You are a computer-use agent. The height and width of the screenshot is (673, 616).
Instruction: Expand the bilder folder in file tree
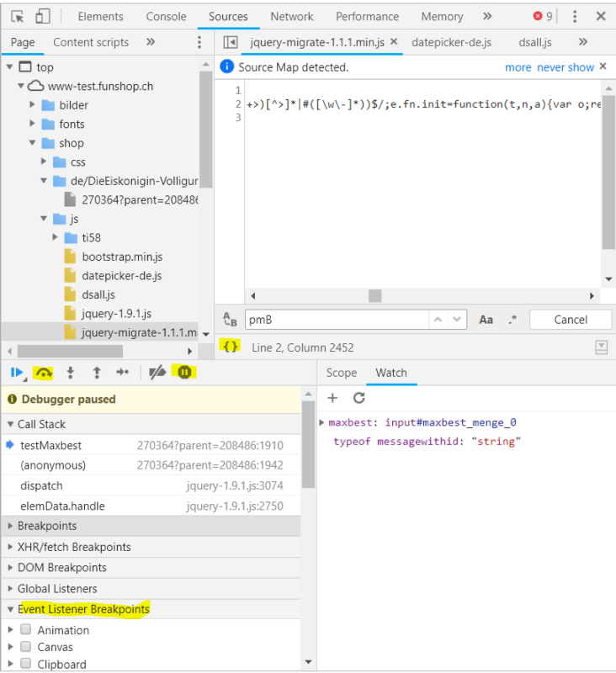click(x=33, y=105)
